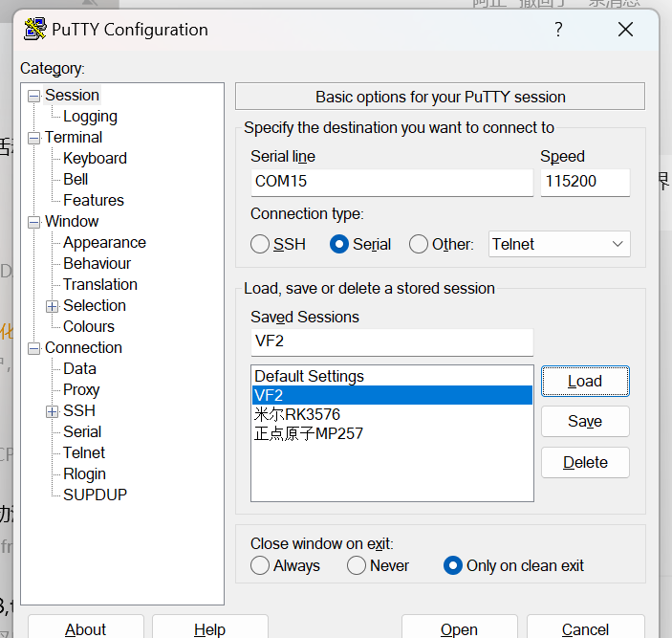Open Features settings category
The image size is (672, 638).
click(x=94, y=200)
